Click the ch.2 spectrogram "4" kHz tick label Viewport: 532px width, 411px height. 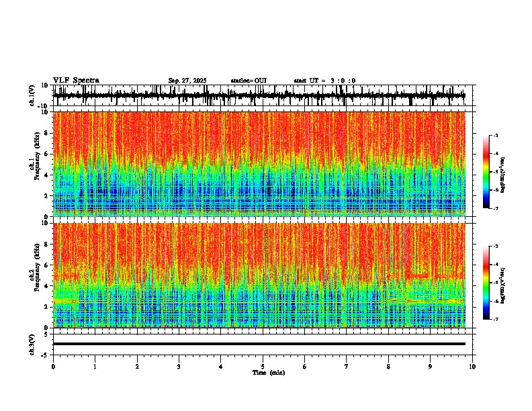pyautogui.click(x=46, y=286)
